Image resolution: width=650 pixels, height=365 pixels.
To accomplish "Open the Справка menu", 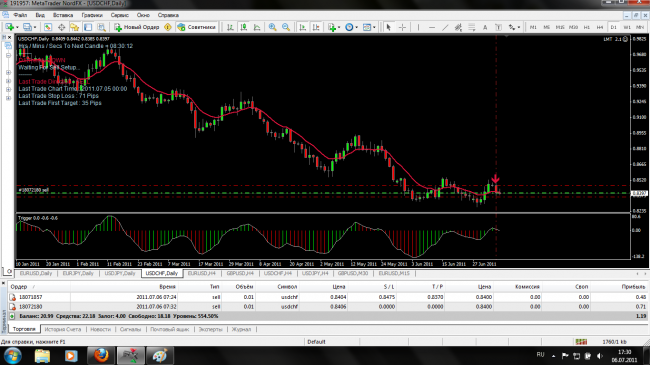I will (x=168, y=15).
